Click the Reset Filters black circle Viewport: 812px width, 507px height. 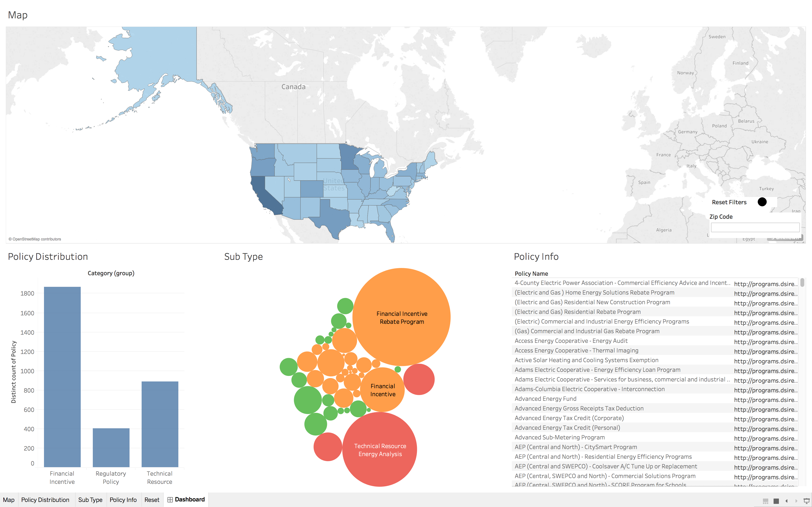(762, 202)
